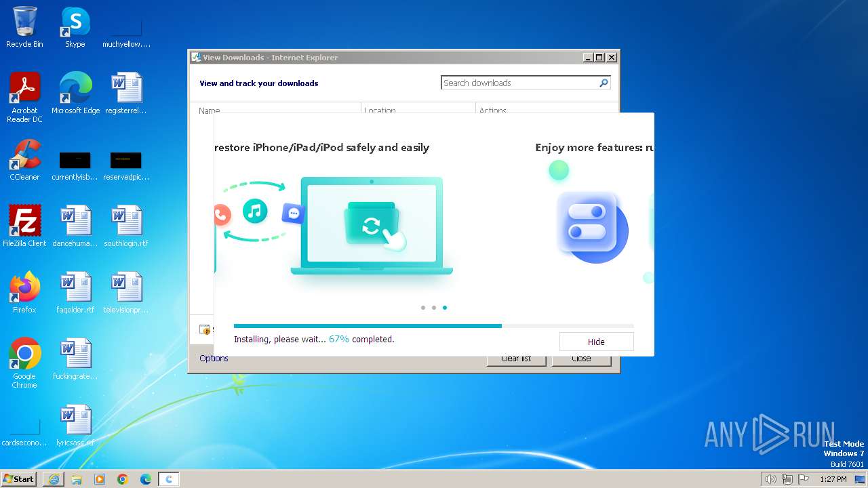Viewport: 868px width, 488px height.
Task: Open Windows Media Player taskbar icon
Action: [100, 479]
